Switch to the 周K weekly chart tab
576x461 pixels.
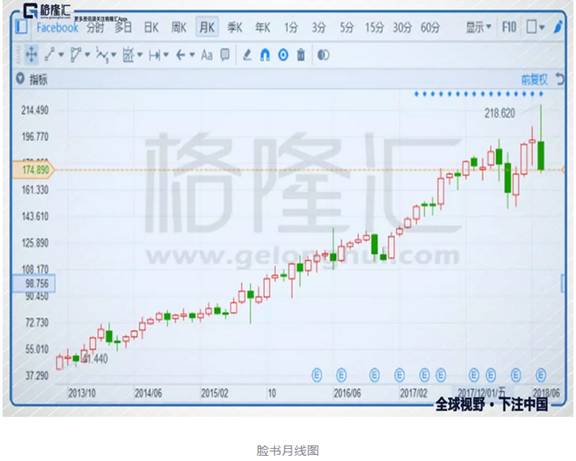(179, 27)
